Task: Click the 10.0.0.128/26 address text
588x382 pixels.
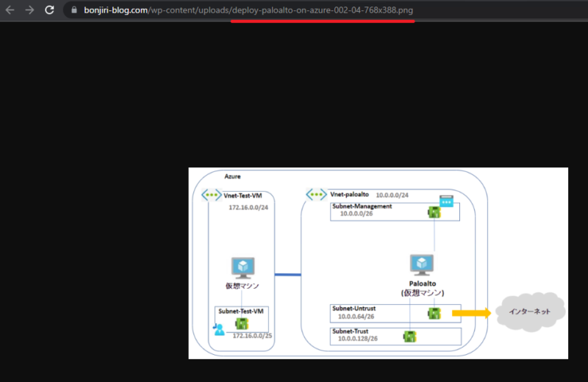Action: click(358, 339)
